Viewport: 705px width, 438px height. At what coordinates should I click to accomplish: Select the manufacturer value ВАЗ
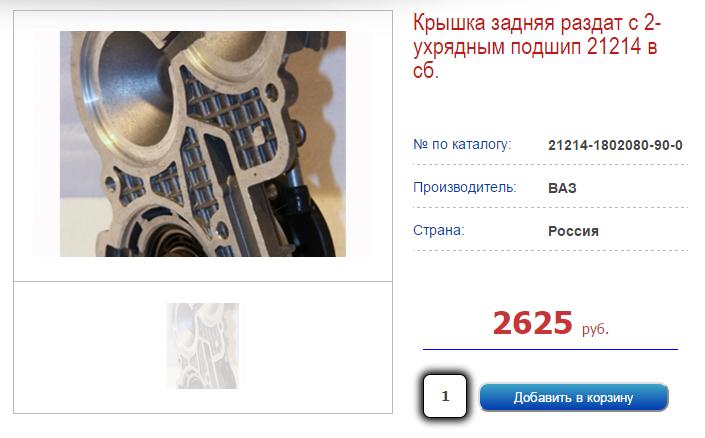pos(562,188)
